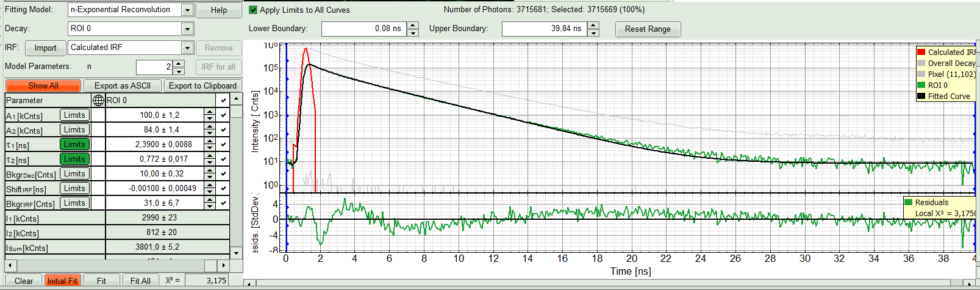Viewport: 980px width, 290px height.
Task: Click the red Calculated IRF legend swatch
Action: tap(921, 52)
